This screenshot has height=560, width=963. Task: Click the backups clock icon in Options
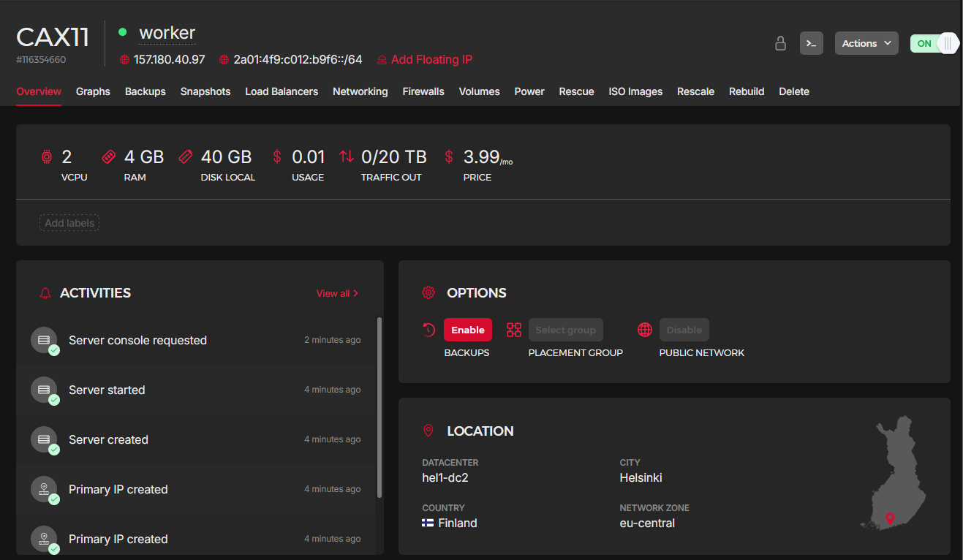429,330
